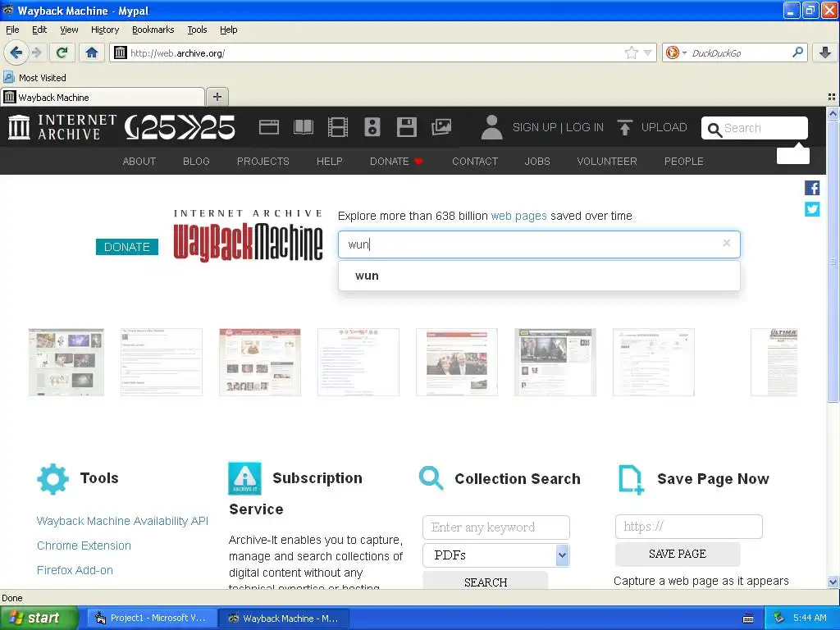Click the Internet Archive logo
Screen dimensions: 840x630
62,127
